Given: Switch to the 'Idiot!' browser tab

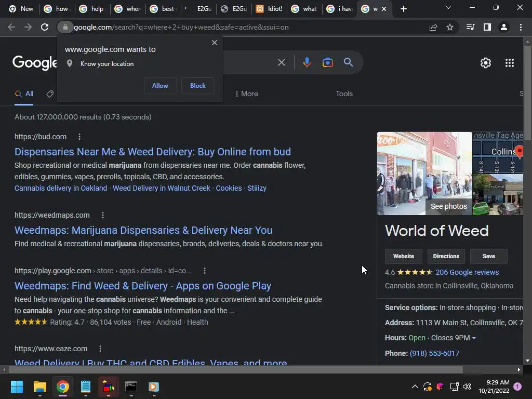Looking at the screenshot, I should [x=270, y=9].
